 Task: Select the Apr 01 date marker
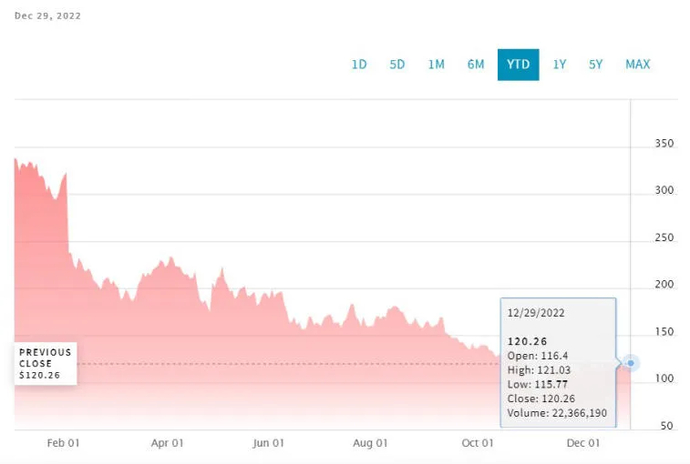167,443
